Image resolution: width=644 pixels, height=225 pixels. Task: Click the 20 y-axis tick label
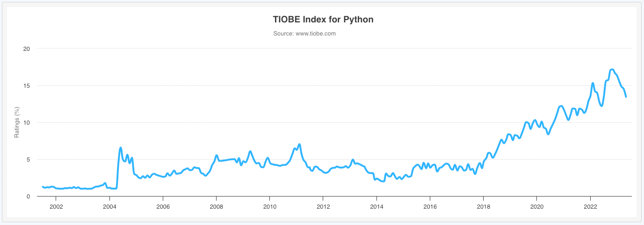point(27,49)
